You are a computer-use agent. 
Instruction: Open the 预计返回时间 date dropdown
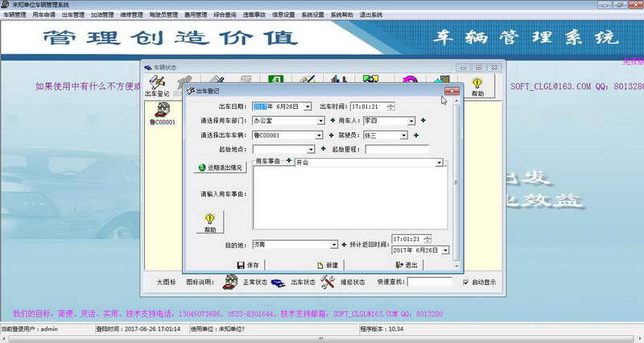pyautogui.click(x=445, y=250)
